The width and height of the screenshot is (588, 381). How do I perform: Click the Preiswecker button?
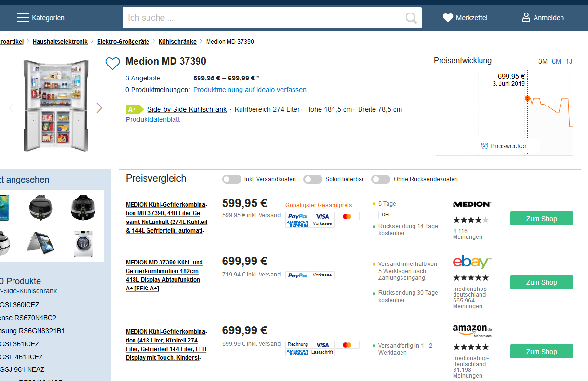(504, 146)
